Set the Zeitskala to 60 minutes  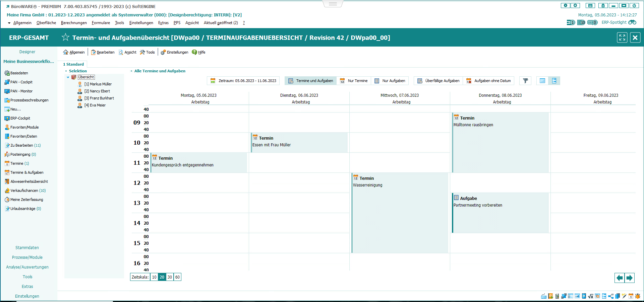click(177, 277)
